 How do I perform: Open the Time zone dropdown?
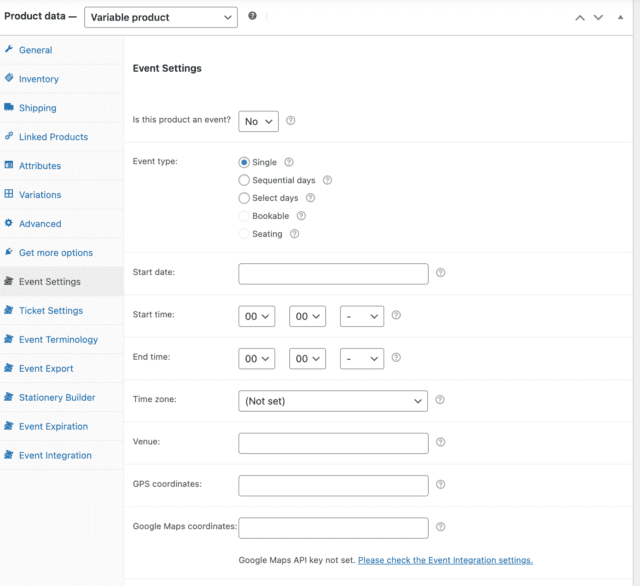click(x=333, y=400)
